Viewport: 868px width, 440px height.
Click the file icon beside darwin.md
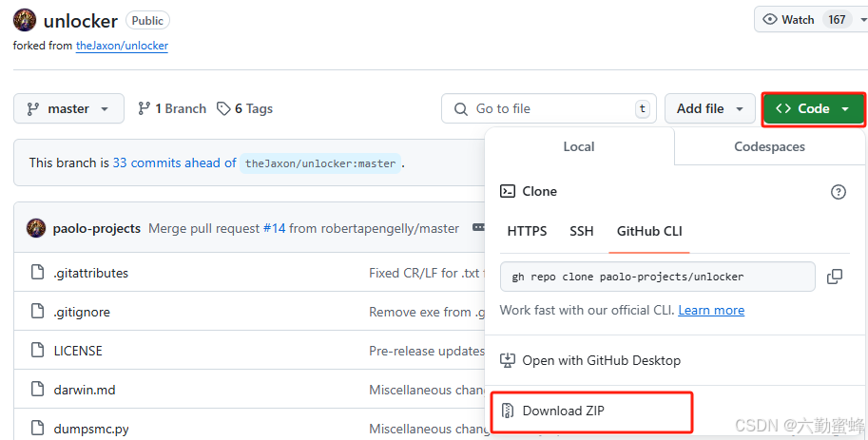point(37,389)
